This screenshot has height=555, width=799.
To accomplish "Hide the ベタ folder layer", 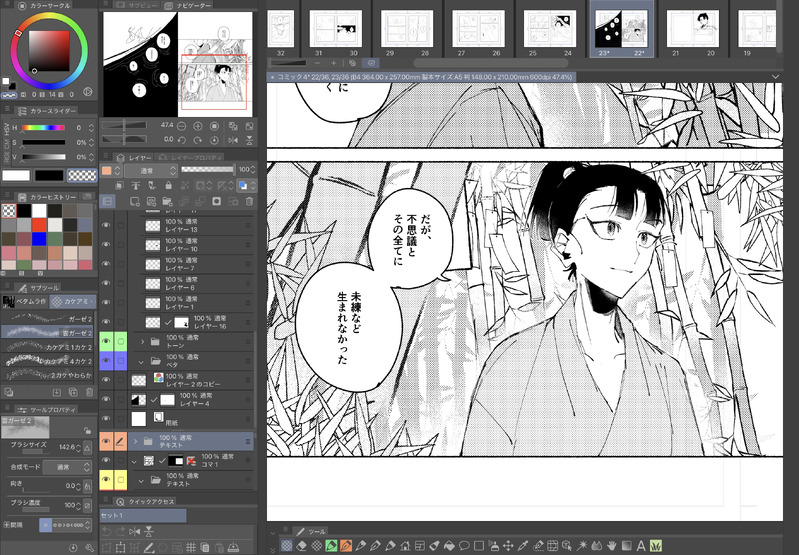I will click(x=106, y=360).
